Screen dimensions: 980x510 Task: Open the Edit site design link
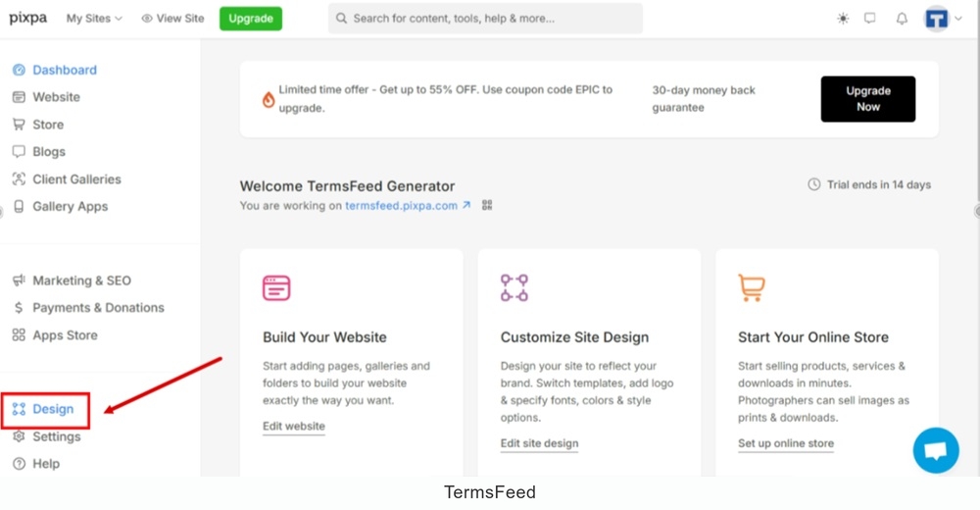(x=539, y=443)
